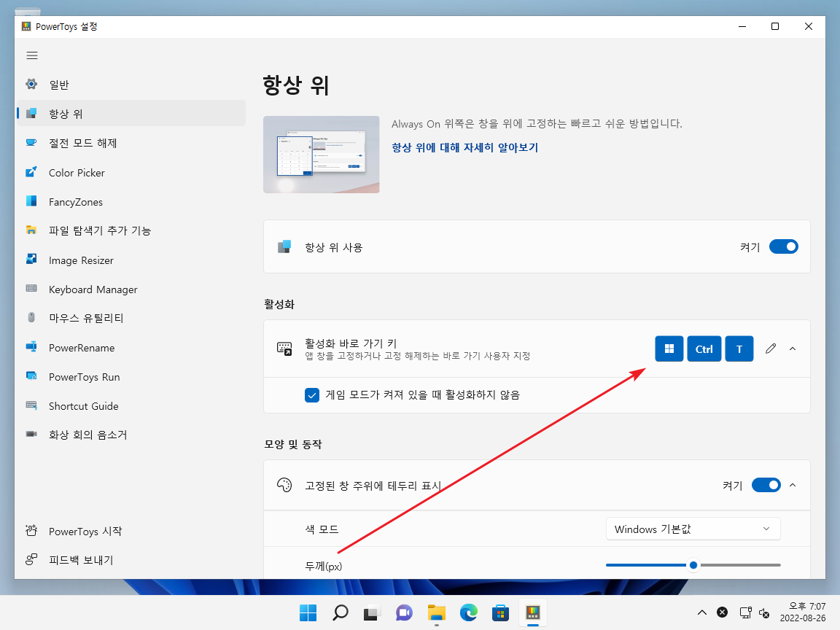840x630 pixels.
Task: Toggle the Always On Top (항상 위 사용) switch
Action: 784,246
